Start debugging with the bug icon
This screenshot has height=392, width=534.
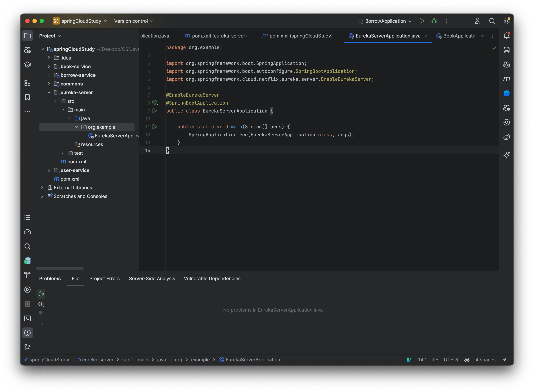click(434, 21)
